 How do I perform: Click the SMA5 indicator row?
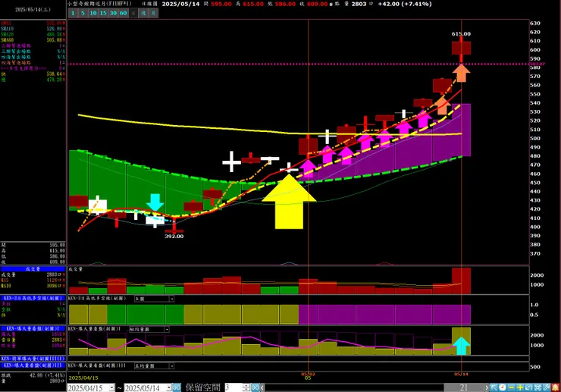point(33,24)
